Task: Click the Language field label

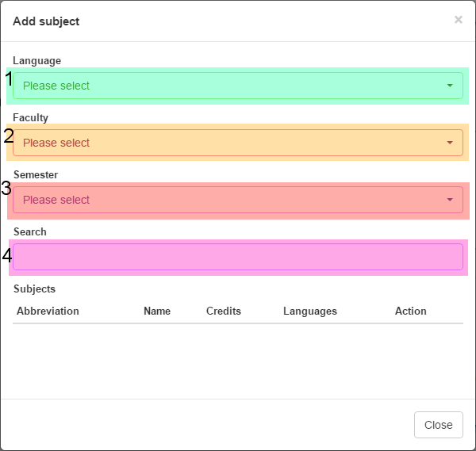Action: pyautogui.click(x=36, y=60)
